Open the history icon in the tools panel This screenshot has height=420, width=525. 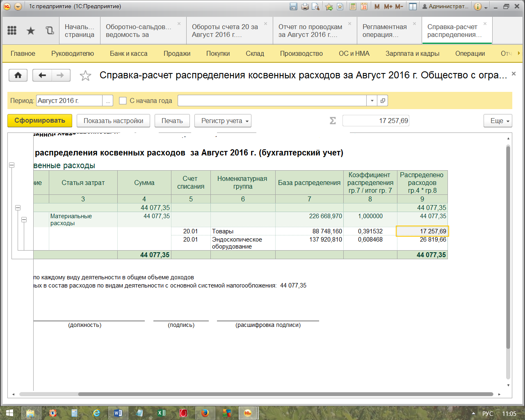coord(50,30)
